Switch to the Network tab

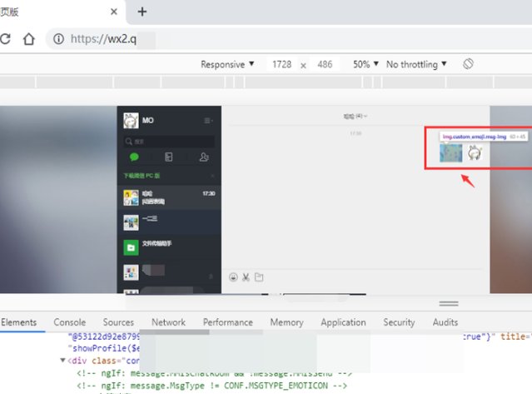(168, 322)
